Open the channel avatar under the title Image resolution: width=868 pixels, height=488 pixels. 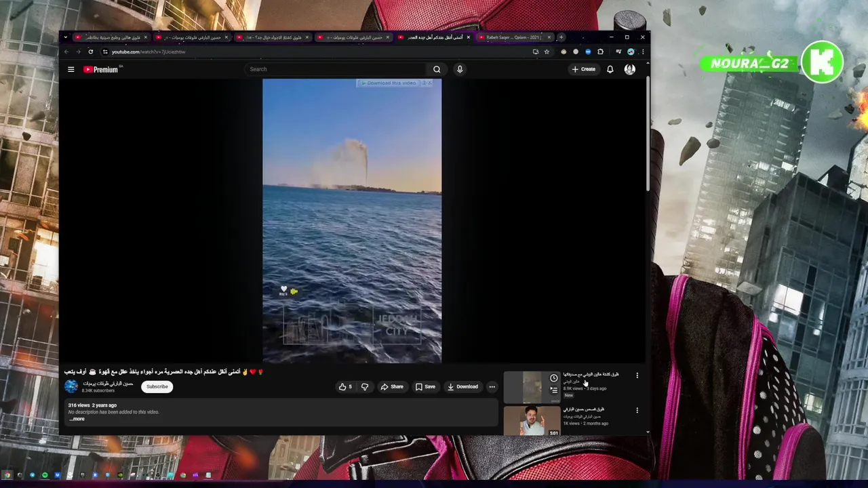tap(71, 386)
